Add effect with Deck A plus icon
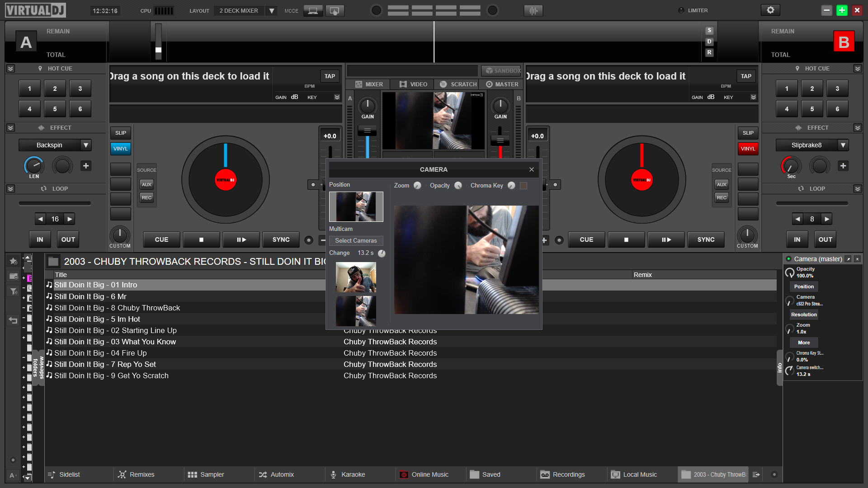This screenshot has height=488, width=868. click(x=86, y=166)
